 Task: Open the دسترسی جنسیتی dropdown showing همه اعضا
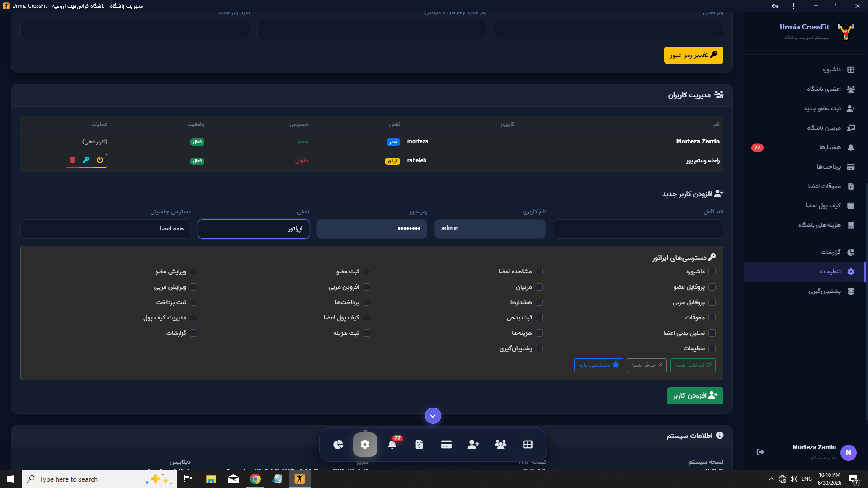[105, 229]
